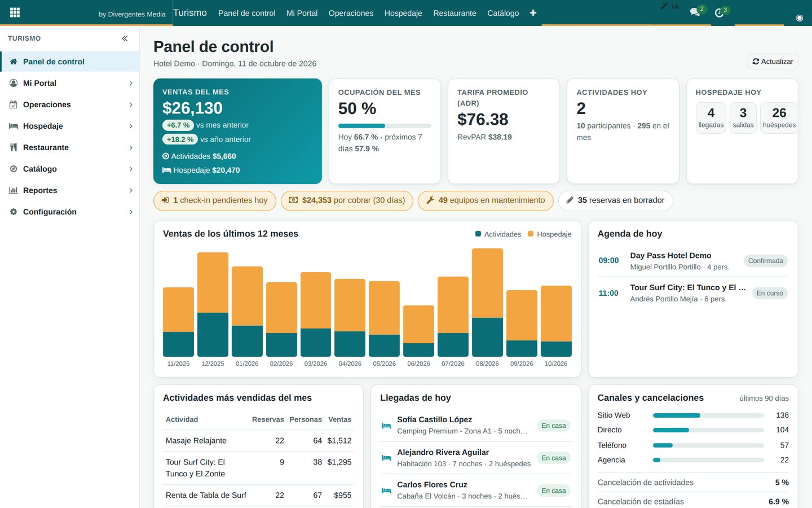Click the bar chart icon beside Reportes
Image resolution: width=812 pixels, height=508 pixels.
click(x=14, y=190)
